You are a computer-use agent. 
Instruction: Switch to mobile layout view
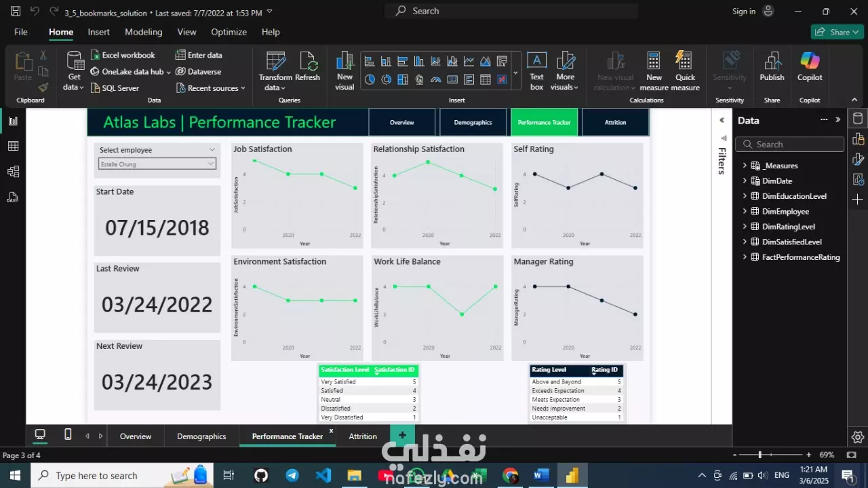(68, 434)
